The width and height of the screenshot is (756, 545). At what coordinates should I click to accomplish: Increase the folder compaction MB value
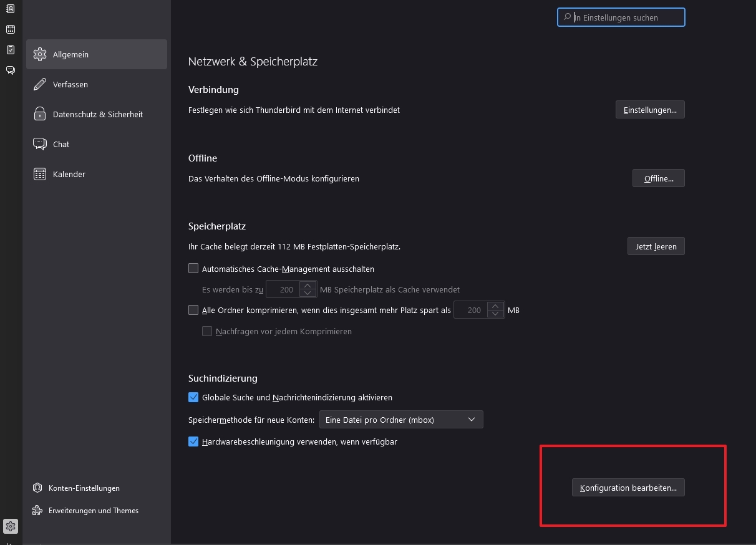click(495, 306)
